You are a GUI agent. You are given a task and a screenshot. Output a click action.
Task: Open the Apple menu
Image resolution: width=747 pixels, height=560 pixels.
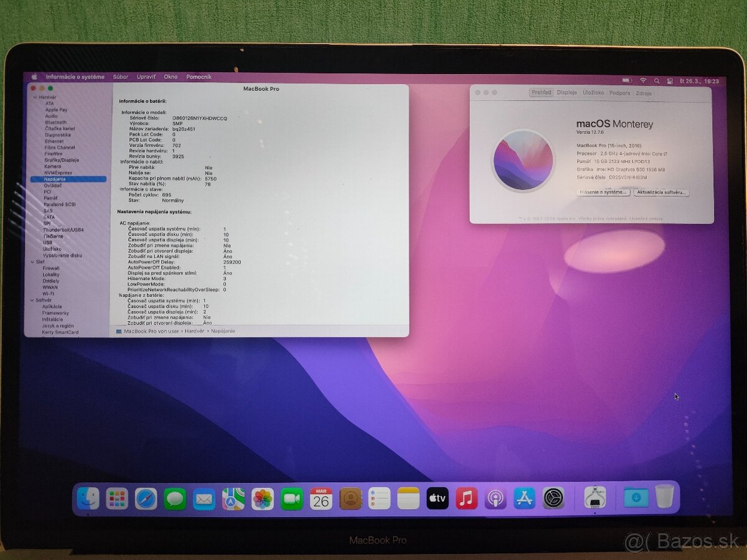coord(34,77)
